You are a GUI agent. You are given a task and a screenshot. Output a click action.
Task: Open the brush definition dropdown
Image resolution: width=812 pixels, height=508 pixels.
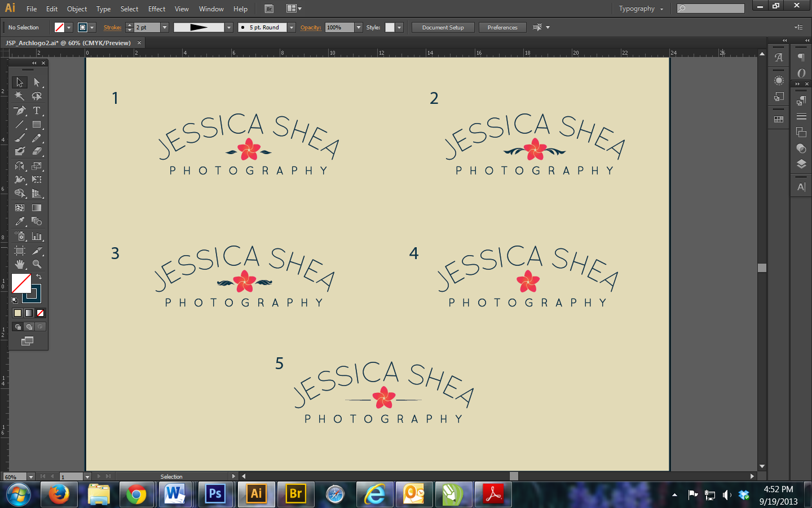pos(292,27)
